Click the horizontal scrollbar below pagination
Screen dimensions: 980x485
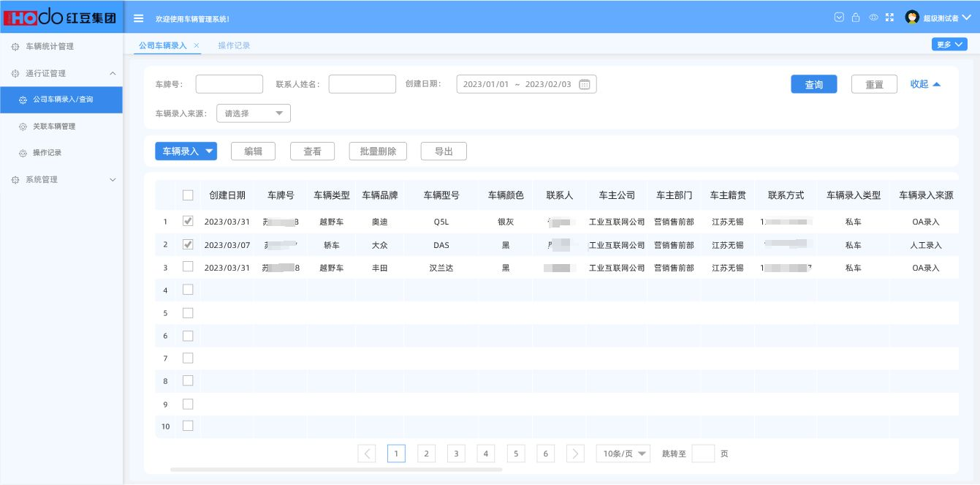pyautogui.click(x=336, y=469)
